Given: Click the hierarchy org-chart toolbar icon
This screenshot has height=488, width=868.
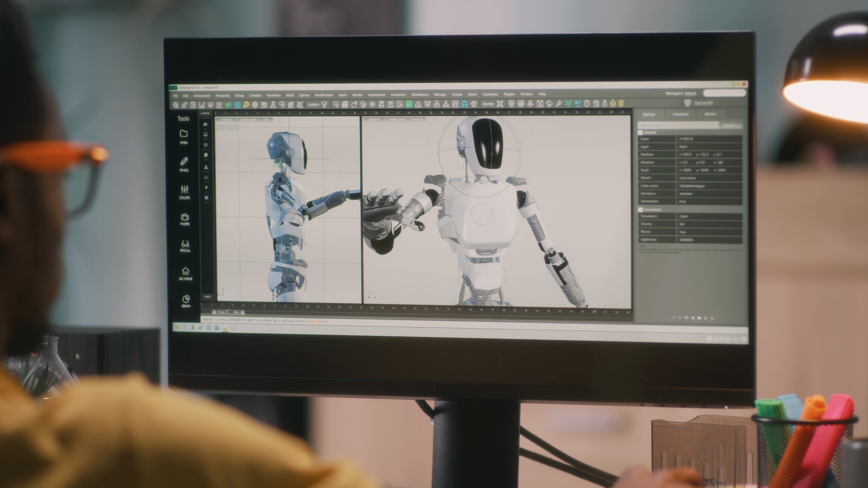Looking at the screenshot, I should (x=436, y=104).
